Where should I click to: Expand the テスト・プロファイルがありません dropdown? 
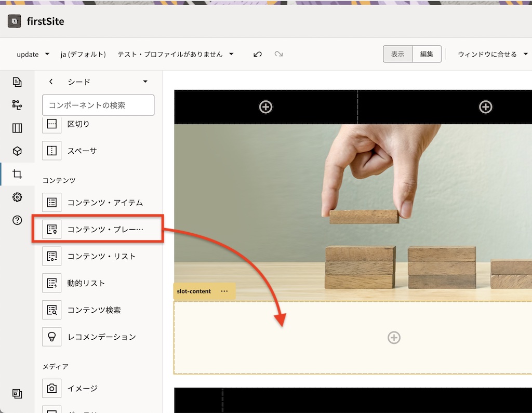point(175,54)
